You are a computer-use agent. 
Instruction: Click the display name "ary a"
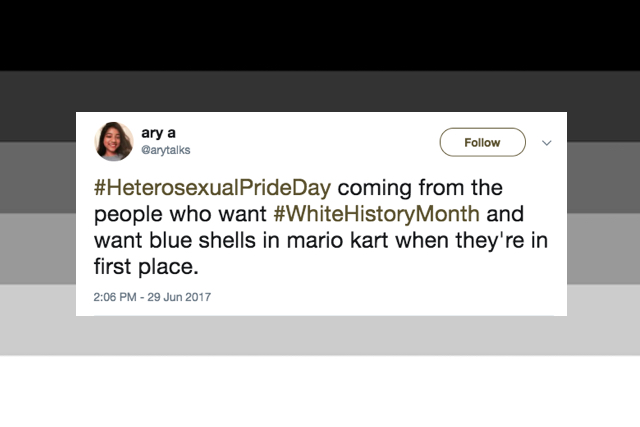pos(154,133)
